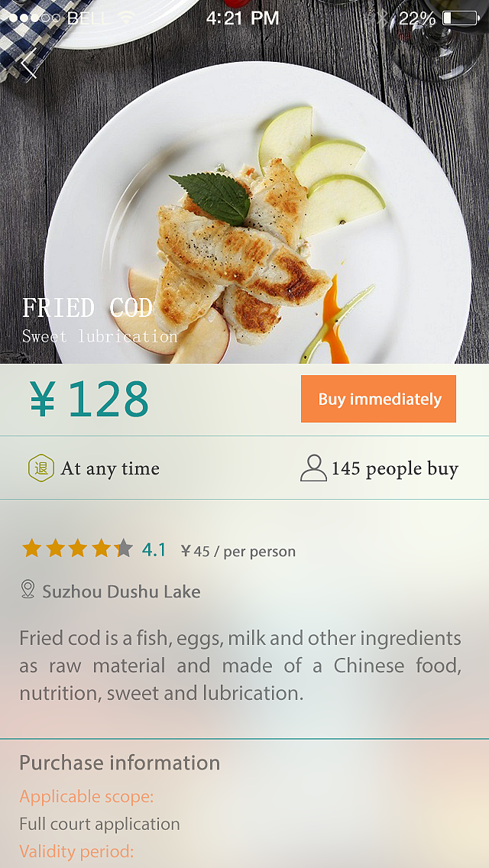The width and height of the screenshot is (489, 868).
Task: Tap the Bluetooth icon in status bar
Action: pos(383,18)
